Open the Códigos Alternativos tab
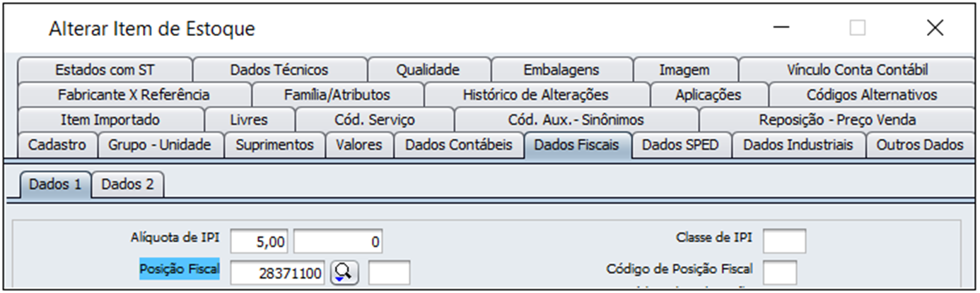Image resolution: width=980 pixels, height=293 pixels. point(871,95)
